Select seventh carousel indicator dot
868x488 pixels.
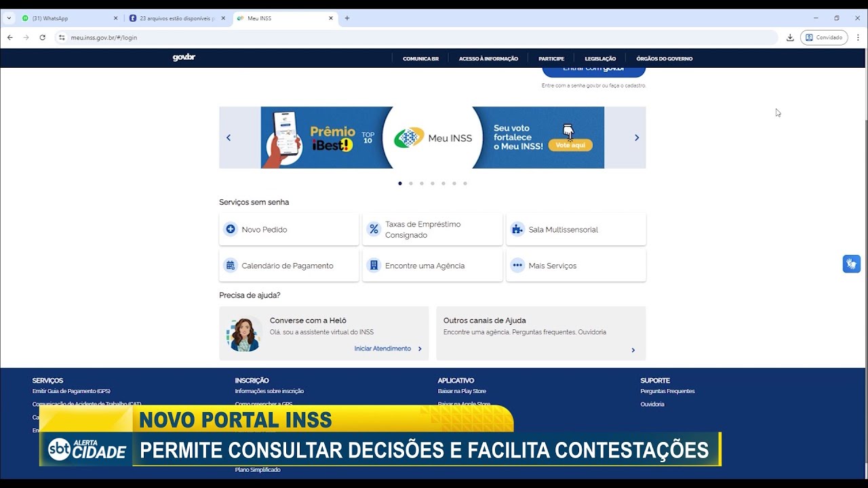[x=465, y=183]
